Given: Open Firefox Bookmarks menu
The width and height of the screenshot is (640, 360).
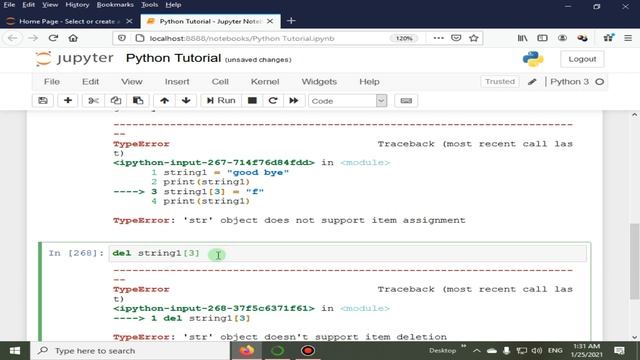Looking at the screenshot, I should point(115,5).
